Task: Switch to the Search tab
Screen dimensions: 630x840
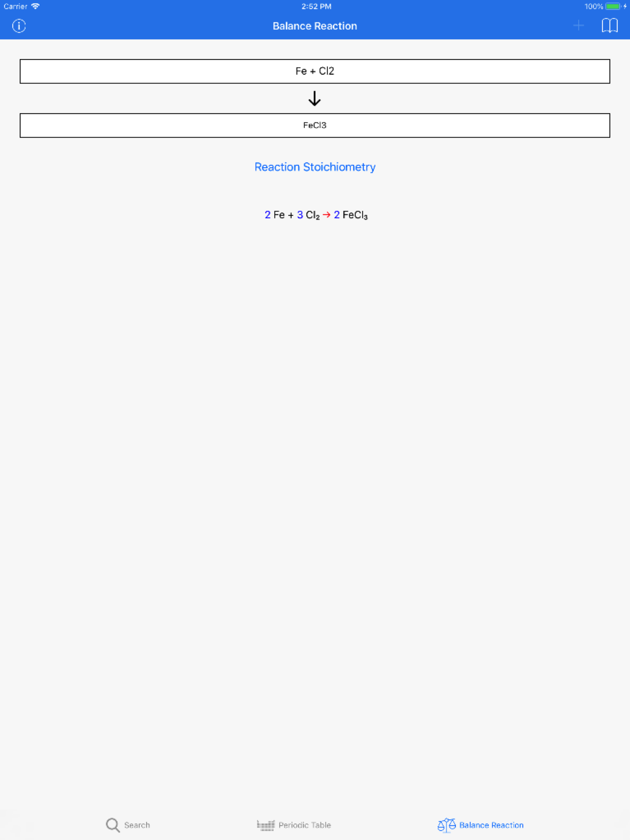Action: tap(128, 825)
